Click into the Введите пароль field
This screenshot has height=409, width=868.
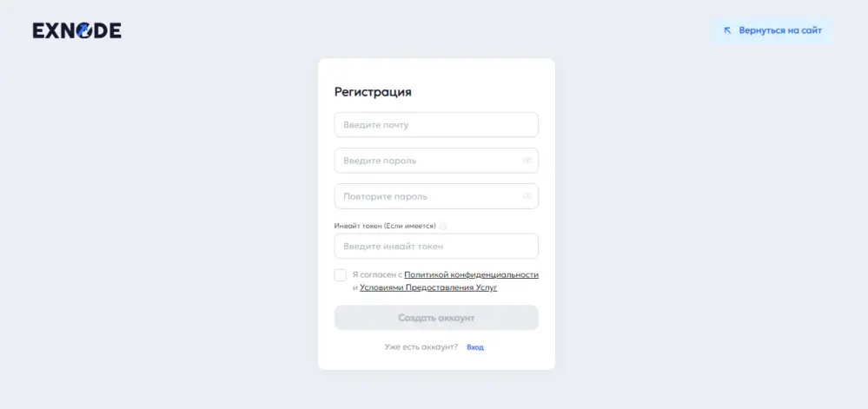[x=426, y=161]
